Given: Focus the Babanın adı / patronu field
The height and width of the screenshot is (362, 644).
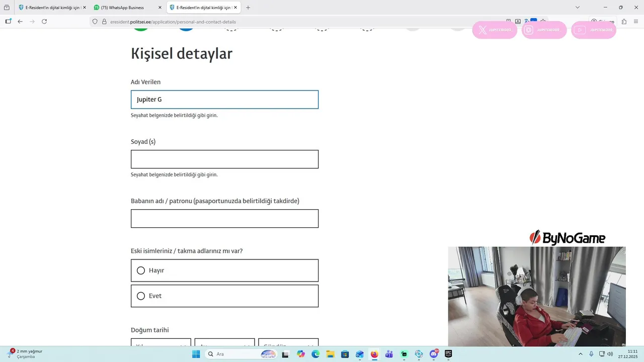Looking at the screenshot, I should tap(224, 218).
